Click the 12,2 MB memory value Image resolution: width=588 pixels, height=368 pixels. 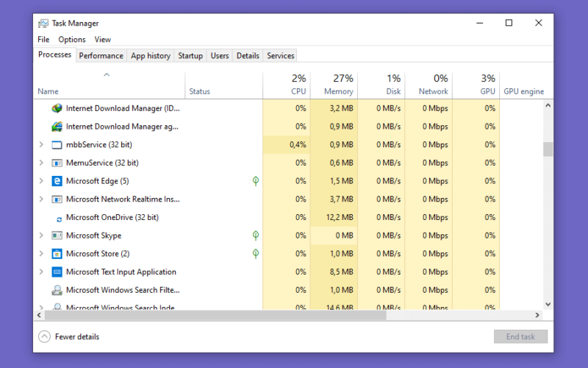click(340, 217)
